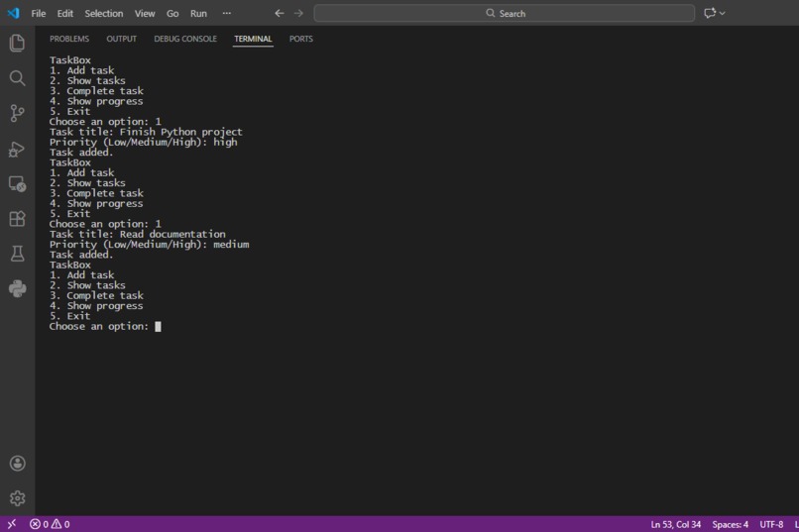The height and width of the screenshot is (532, 799).
Task: Click Ln 53, Col 34 status entry
Action: tap(676, 524)
